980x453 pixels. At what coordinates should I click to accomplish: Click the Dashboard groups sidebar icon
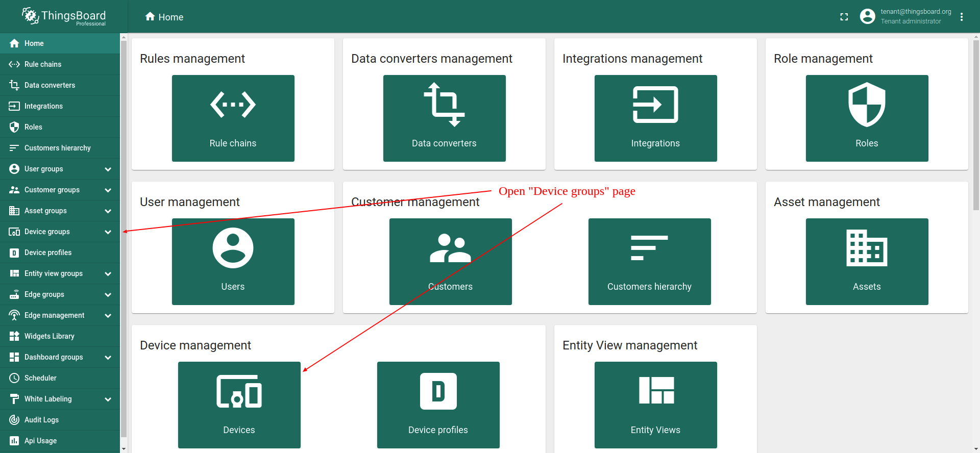tap(14, 357)
